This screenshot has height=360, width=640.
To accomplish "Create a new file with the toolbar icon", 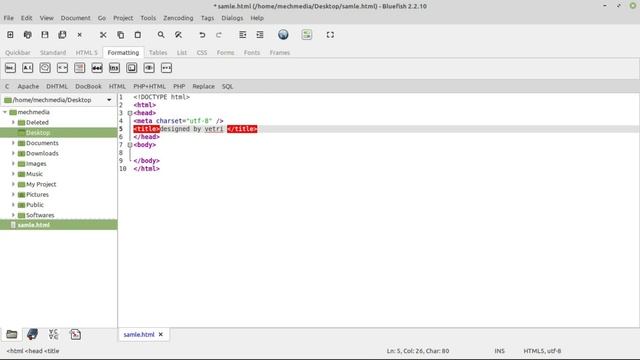I will click(10, 35).
